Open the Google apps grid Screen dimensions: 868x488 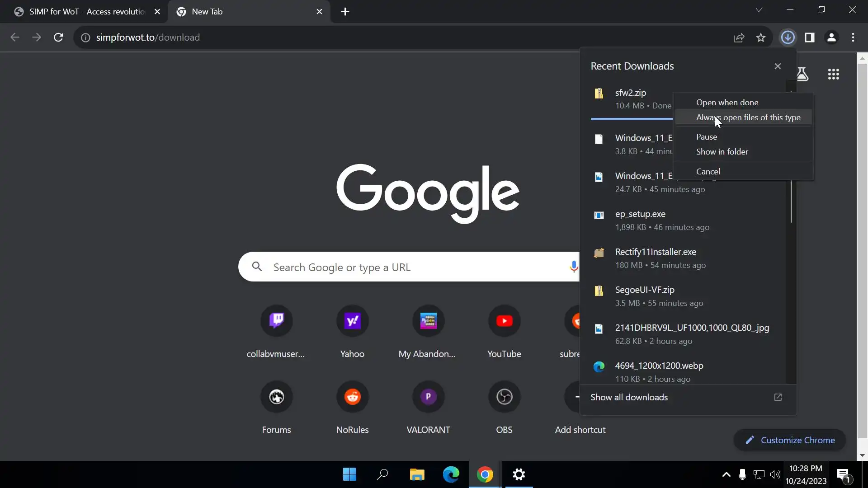click(833, 74)
